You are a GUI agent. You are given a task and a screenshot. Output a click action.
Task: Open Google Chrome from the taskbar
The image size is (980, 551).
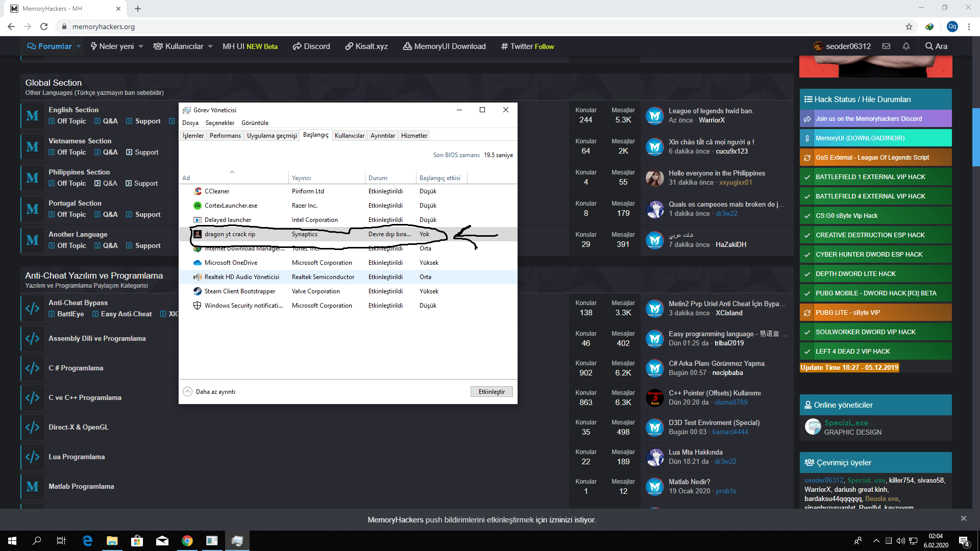coord(187,541)
